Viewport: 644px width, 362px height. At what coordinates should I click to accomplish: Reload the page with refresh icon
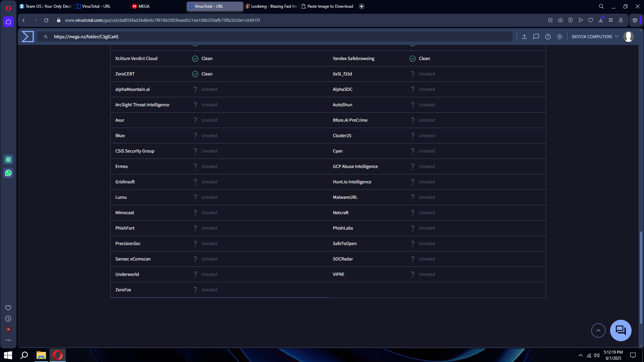(46, 20)
